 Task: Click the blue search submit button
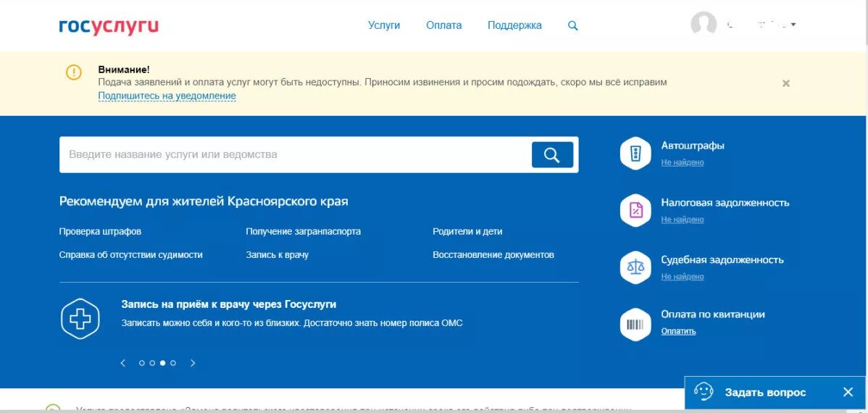coord(552,155)
